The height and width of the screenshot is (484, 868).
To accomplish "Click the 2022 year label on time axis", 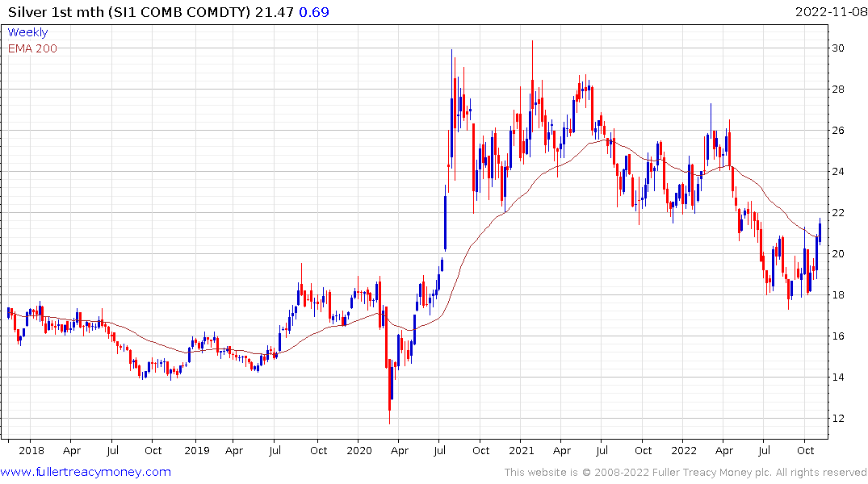I will 684,450.
